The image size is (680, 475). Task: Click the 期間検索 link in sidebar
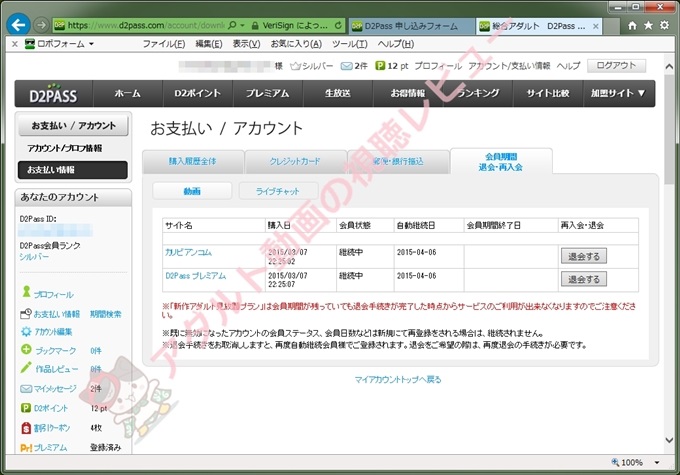(x=106, y=314)
